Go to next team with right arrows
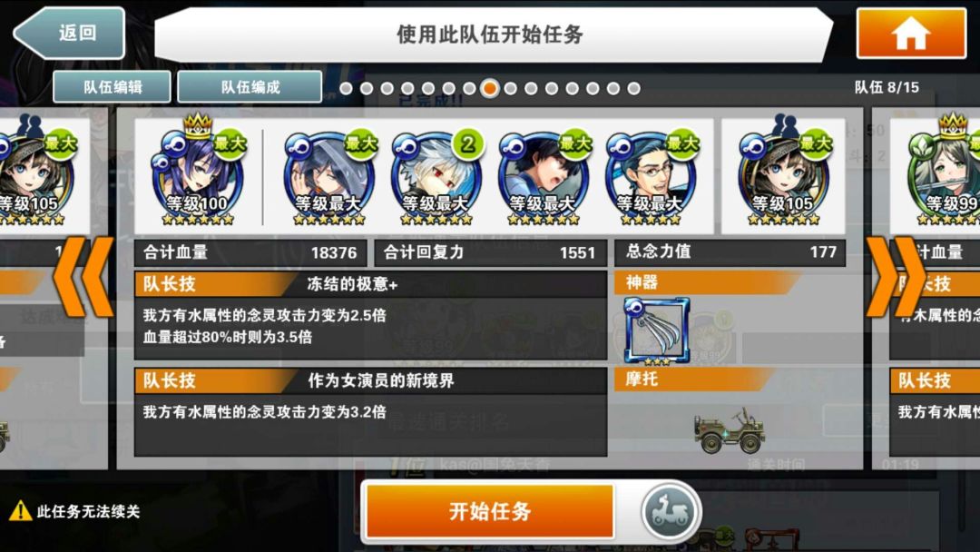The height and width of the screenshot is (552, 980). pyautogui.click(x=897, y=276)
